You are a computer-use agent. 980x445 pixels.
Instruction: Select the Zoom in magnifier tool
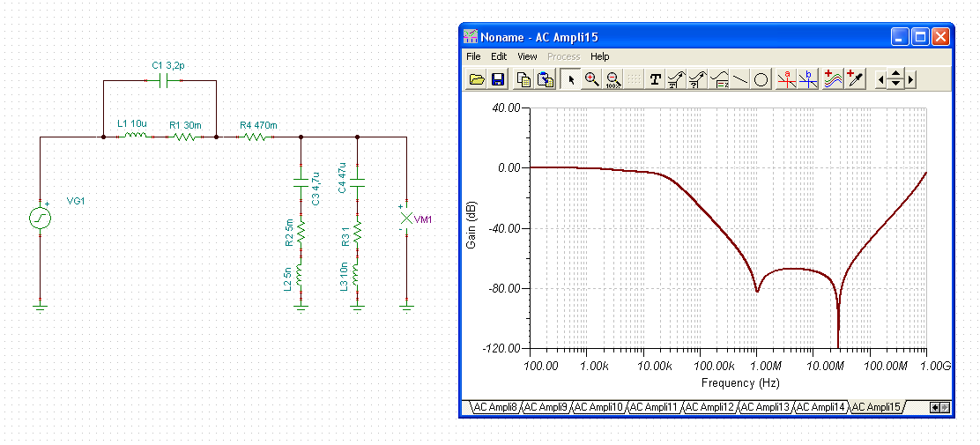592,79
